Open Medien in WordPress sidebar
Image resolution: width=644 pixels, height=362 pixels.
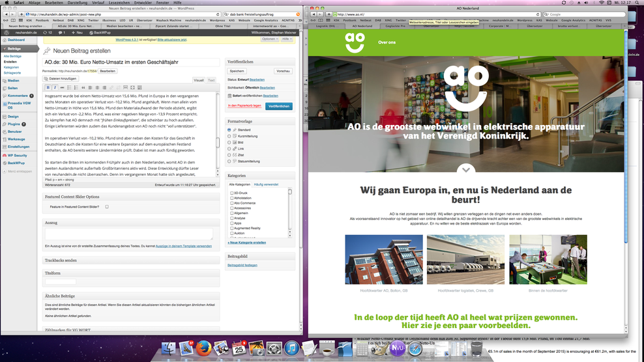tap(13, 81)
